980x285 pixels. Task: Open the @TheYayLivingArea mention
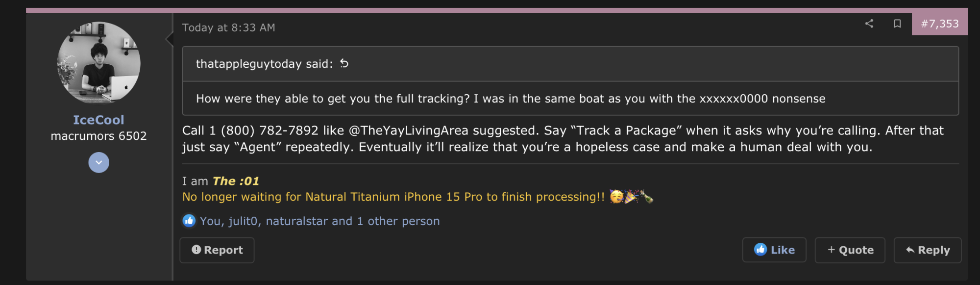(x=408, y=130)
